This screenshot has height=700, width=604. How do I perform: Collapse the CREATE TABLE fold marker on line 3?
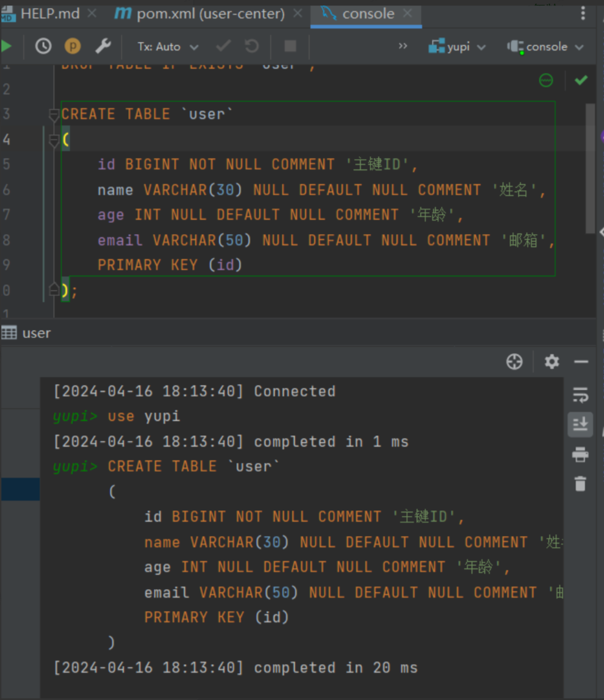pos(54,114)
